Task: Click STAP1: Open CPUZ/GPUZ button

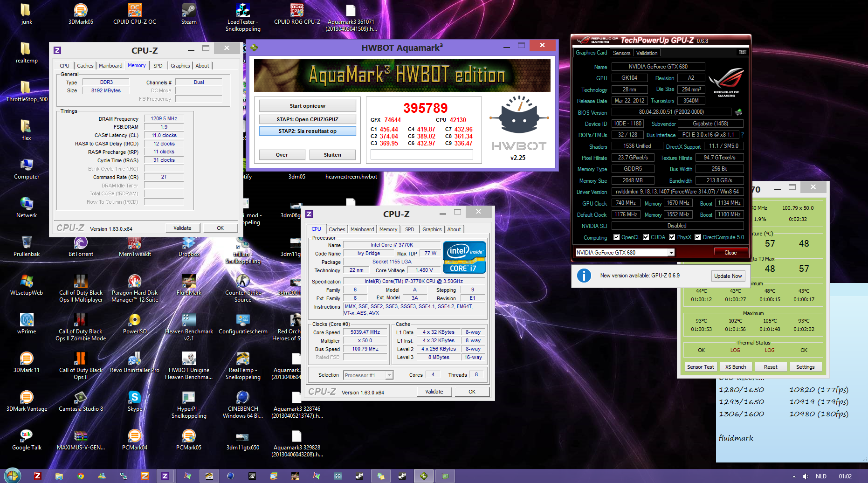Action: coord(308,119)
